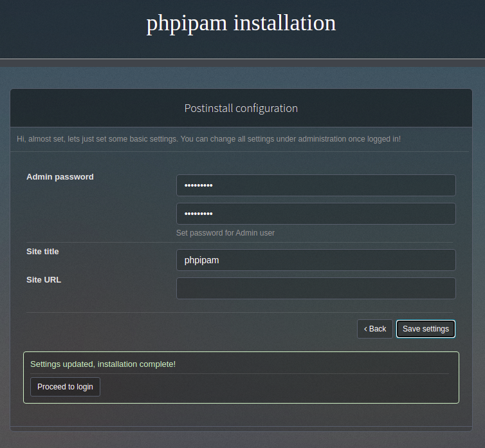Image resolution: width=485 pixels, height=448 pixels.
Task: Click the Save settings button
Action: pyautogui.click(x=426, y=329)
